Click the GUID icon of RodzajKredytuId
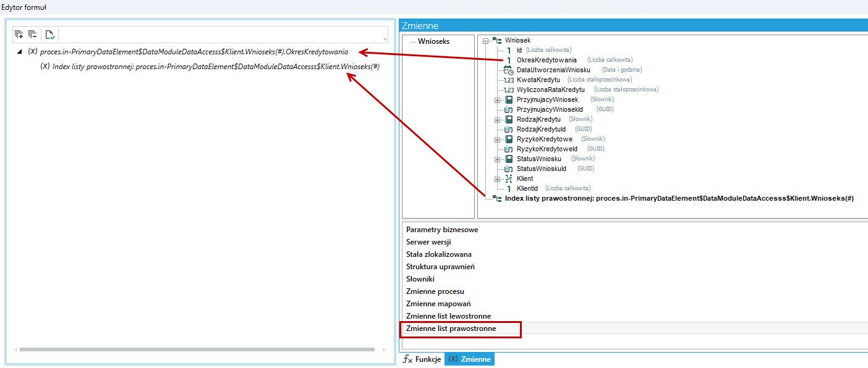The width and height of the screenshot is (868, 368). tap(509, 129)
